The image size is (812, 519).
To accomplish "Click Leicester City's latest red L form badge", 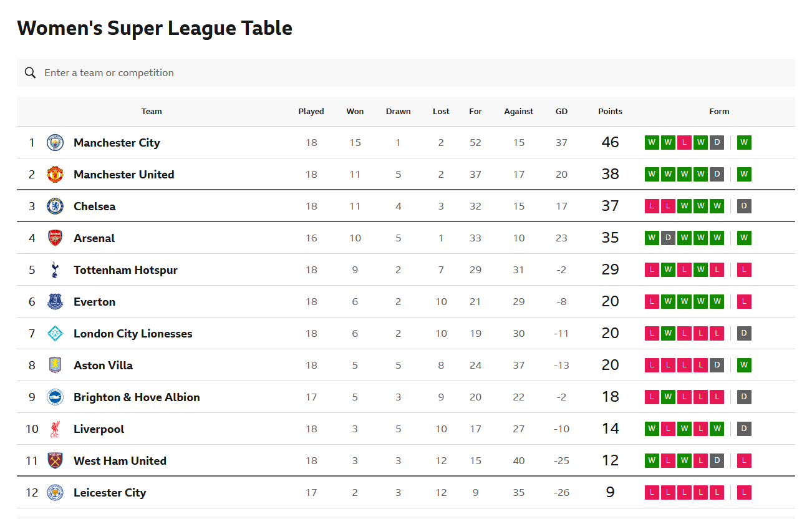I will click(744, 493).
